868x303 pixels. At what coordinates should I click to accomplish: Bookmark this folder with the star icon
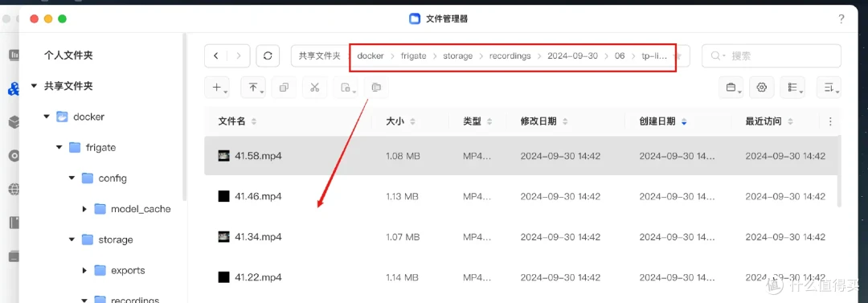click(x=678, y=56)
